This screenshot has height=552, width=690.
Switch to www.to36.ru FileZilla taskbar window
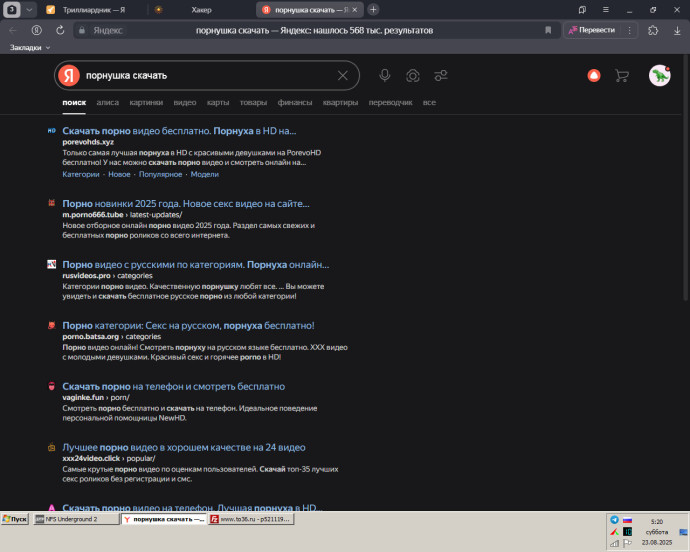click(x=251, y=519)
